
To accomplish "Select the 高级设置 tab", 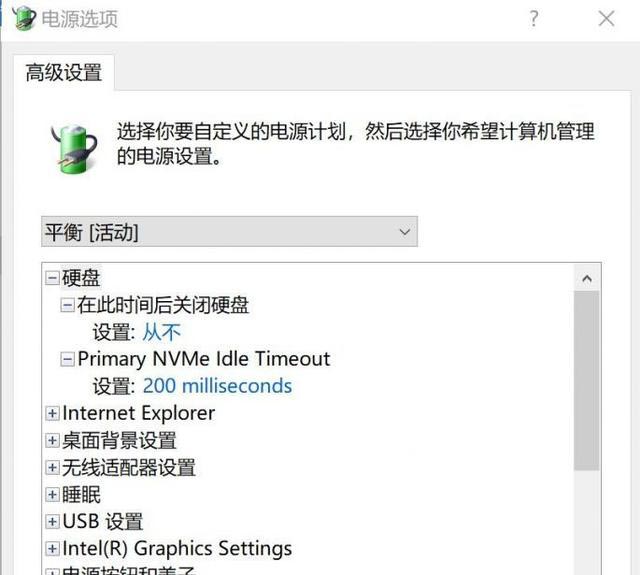I will pyautogui.click(x=64, y=73).
